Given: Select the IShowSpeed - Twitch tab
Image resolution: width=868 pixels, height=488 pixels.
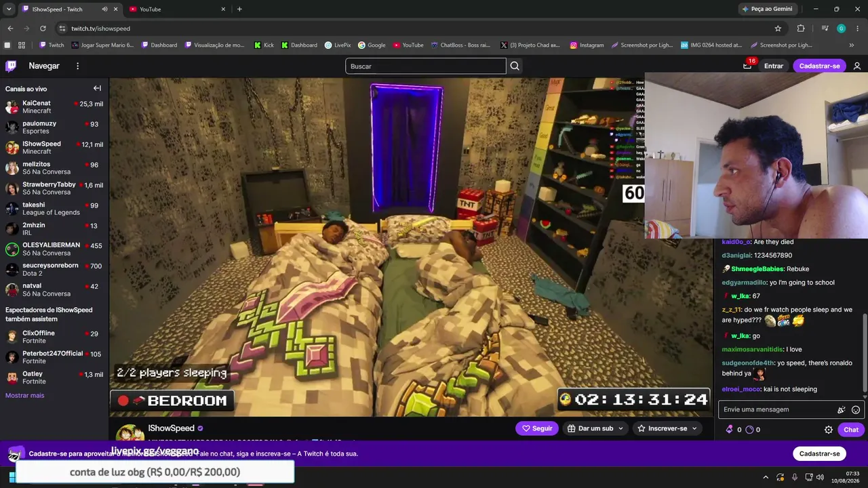Looking at the screenshot, I should [70, 9].
